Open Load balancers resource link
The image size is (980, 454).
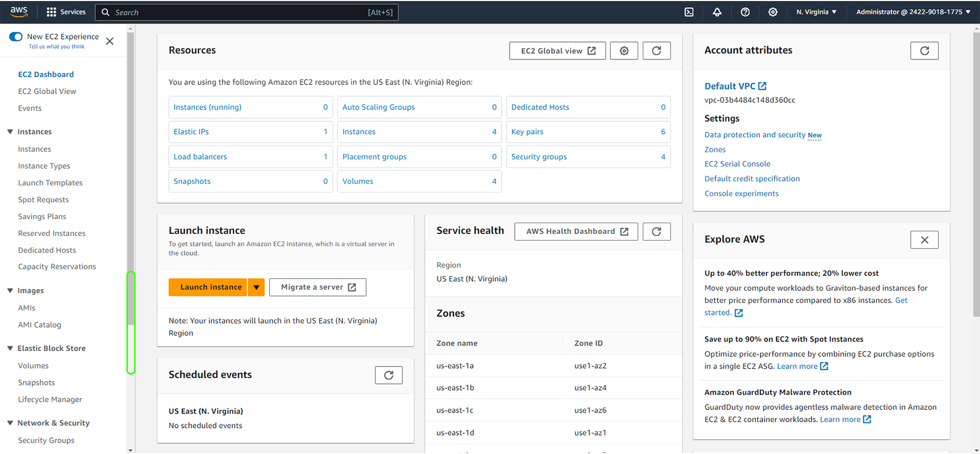(200, 157)
